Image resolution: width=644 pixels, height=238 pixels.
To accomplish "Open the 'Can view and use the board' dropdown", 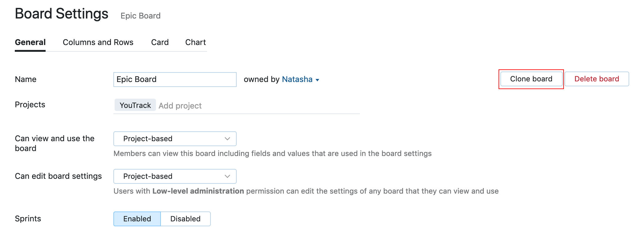I will (175, 139).
